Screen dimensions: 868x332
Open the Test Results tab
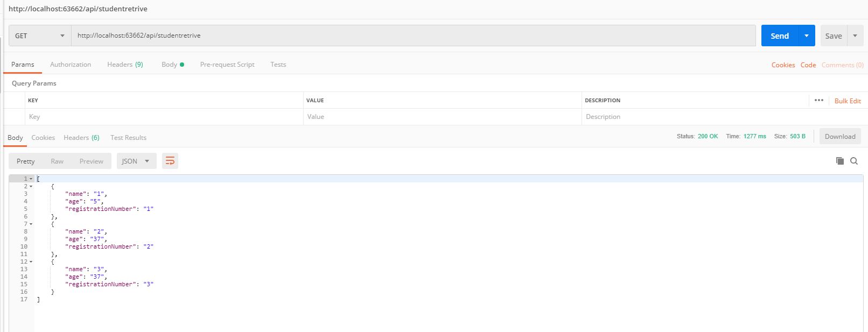(128, 137)
